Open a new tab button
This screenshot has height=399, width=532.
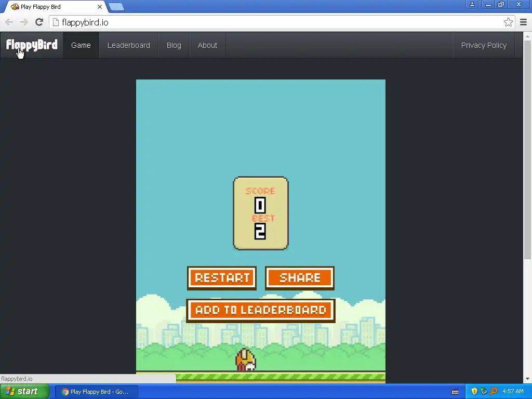(116, 7)
